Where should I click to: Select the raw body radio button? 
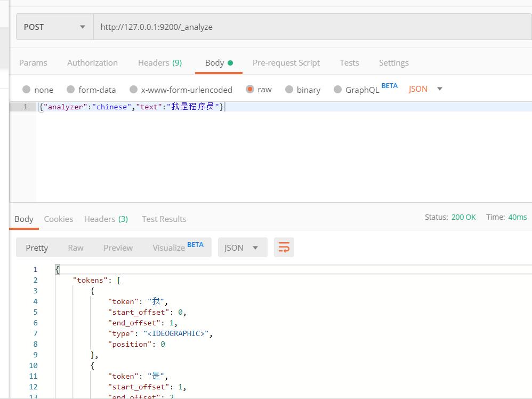tap(249, 89)
